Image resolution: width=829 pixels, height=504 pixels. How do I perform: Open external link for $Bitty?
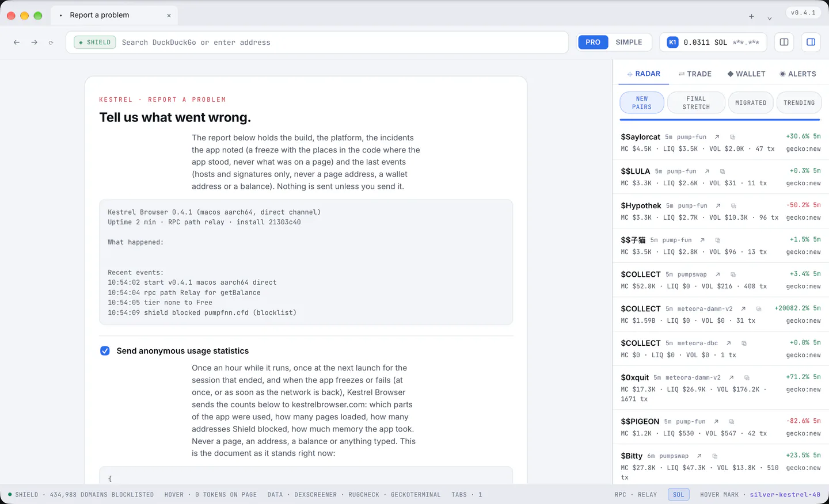[699, 456]
